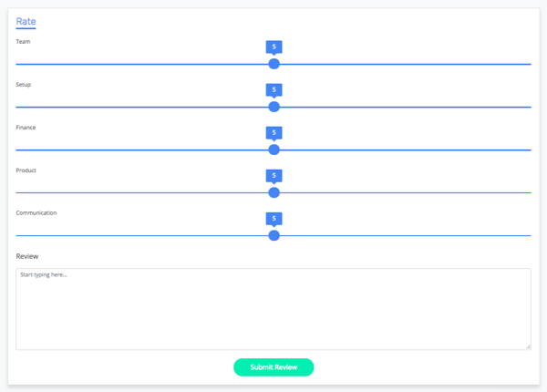Screen dimensions: 547x392
Task: Click the Communication value bubble showing 5
Action: tap(273, 219)
